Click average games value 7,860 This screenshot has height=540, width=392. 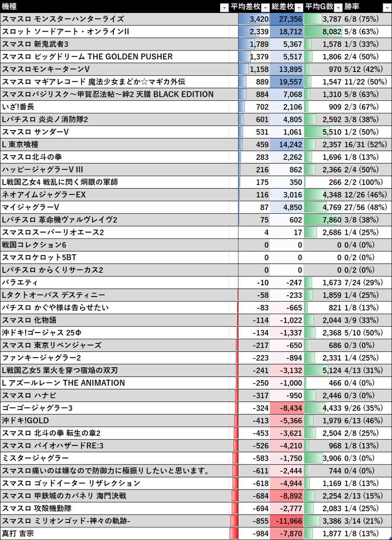point(324,220)
